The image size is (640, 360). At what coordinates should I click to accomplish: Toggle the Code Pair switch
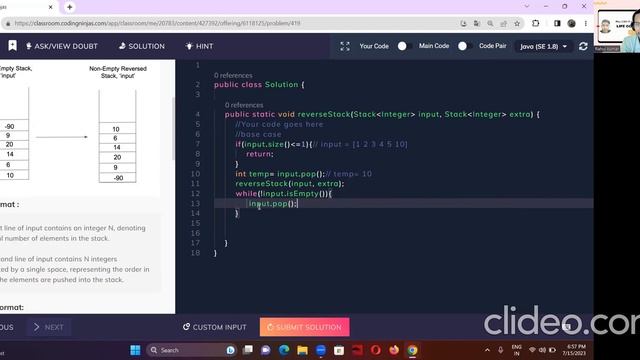point(464,46)
